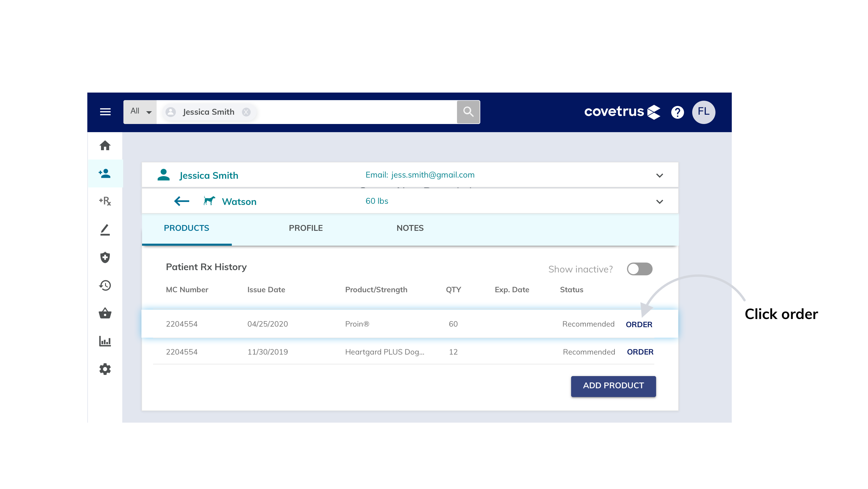
Task: Remove Jessica Smith search chip
Action: (246, 112)
